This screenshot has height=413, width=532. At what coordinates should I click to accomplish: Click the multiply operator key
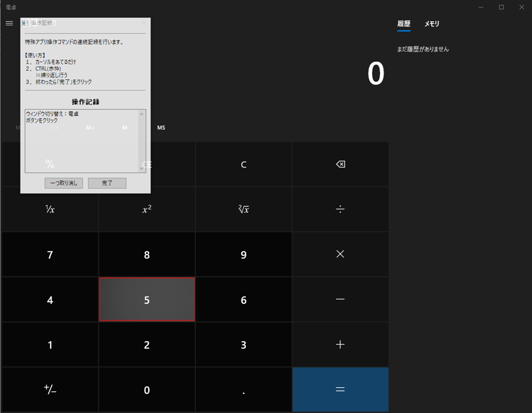click(x=340, y=254)
